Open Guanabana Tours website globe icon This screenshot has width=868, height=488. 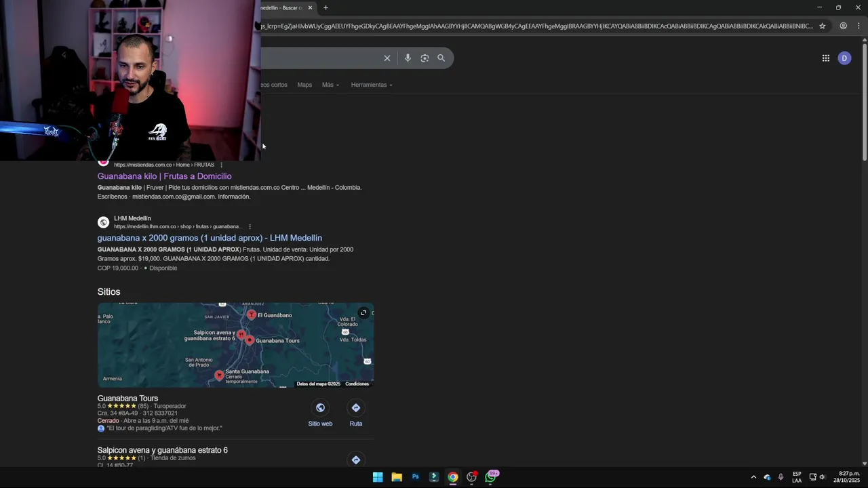[320, 407]
